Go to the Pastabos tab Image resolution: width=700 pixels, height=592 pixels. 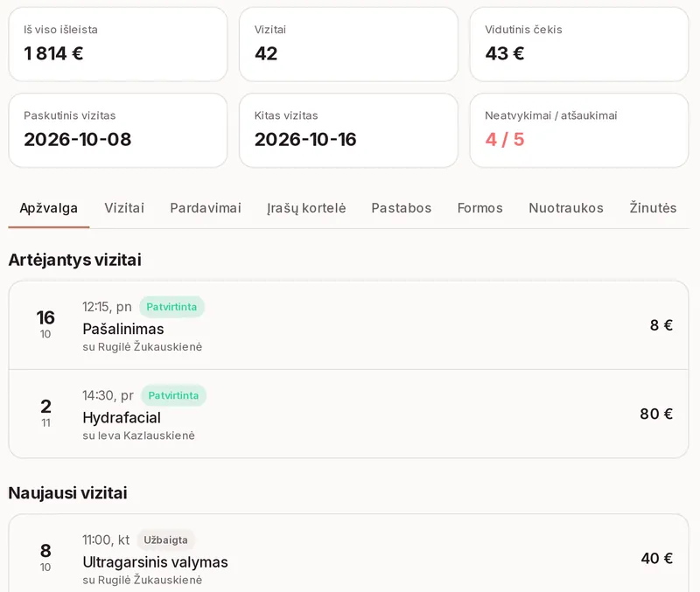pos(402,208)
